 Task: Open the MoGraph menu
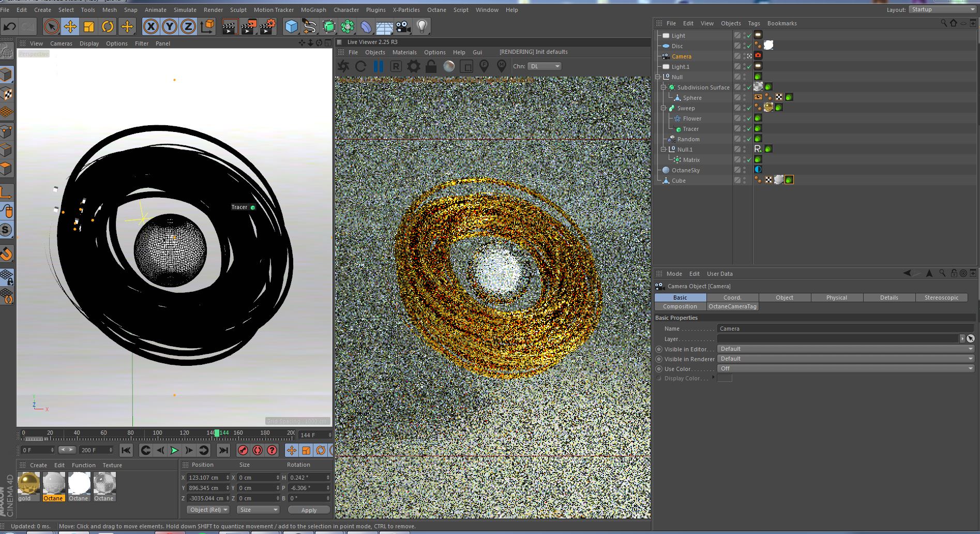(x=313, y=10)
